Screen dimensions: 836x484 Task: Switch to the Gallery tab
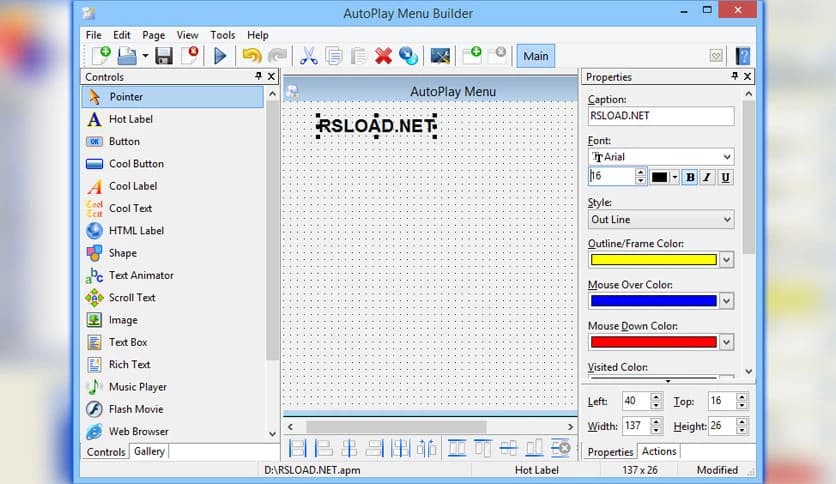click(x=149, y=451)
